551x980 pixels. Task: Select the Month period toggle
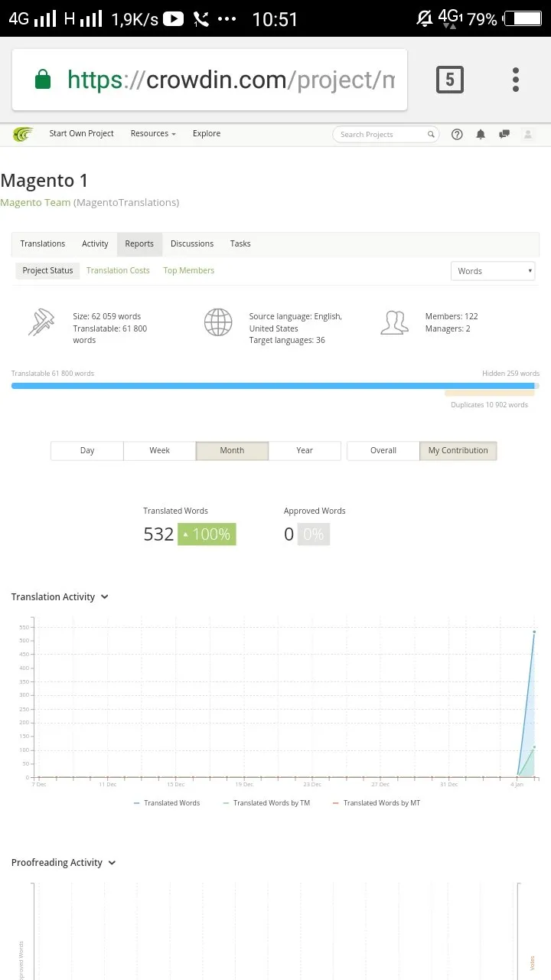click(x=232, y=450)
